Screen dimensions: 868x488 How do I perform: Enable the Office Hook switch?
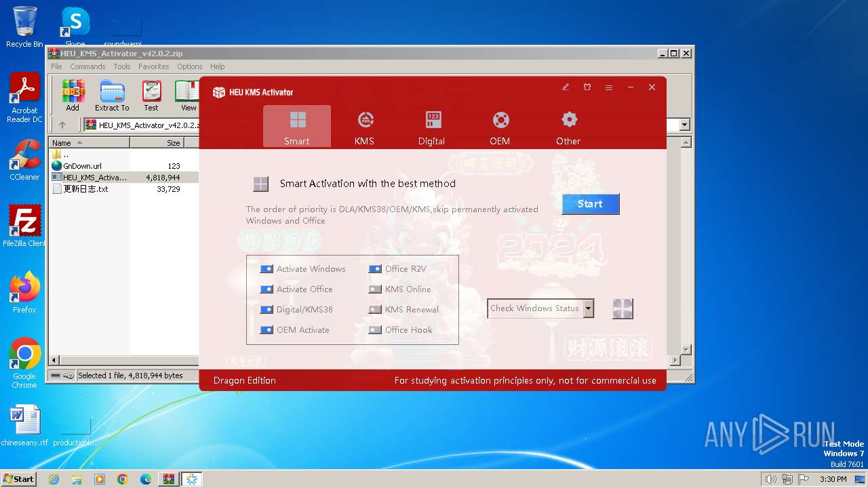point(375,330)
